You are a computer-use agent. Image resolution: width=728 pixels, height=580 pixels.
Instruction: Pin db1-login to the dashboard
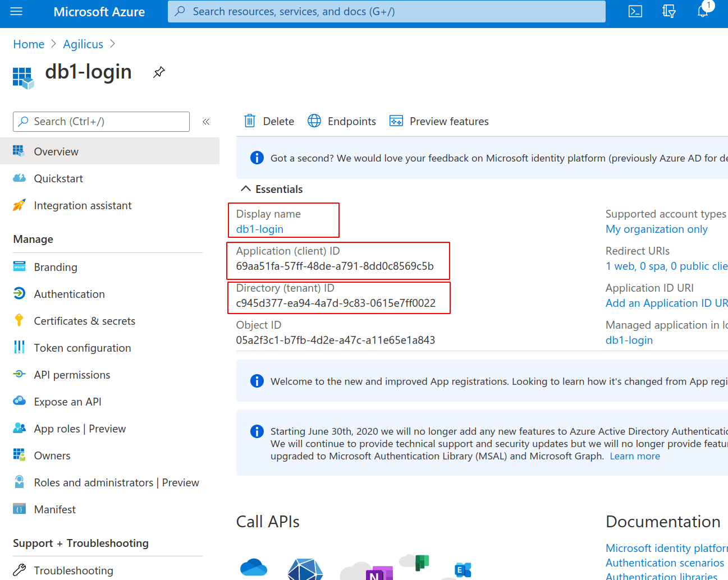(x=159, y=72)
